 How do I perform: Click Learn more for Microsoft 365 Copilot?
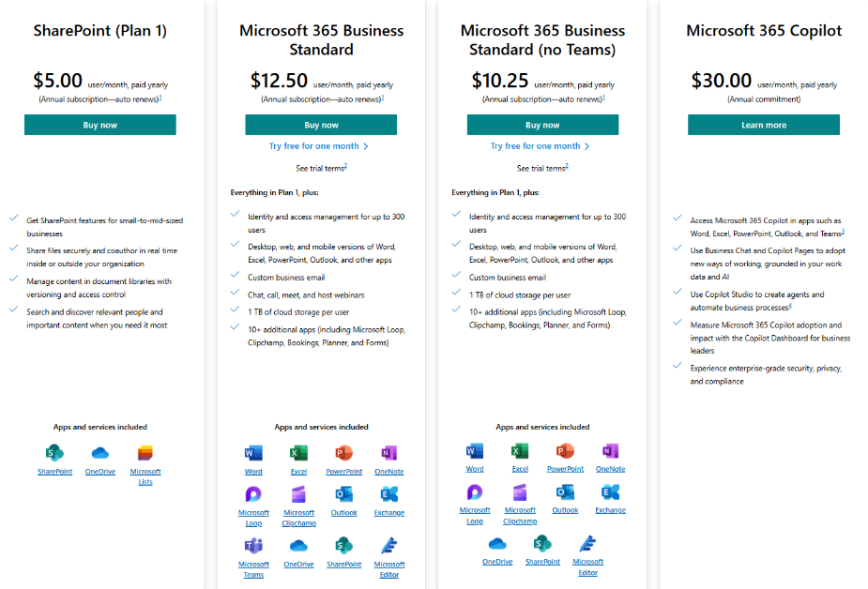(764, 125)
